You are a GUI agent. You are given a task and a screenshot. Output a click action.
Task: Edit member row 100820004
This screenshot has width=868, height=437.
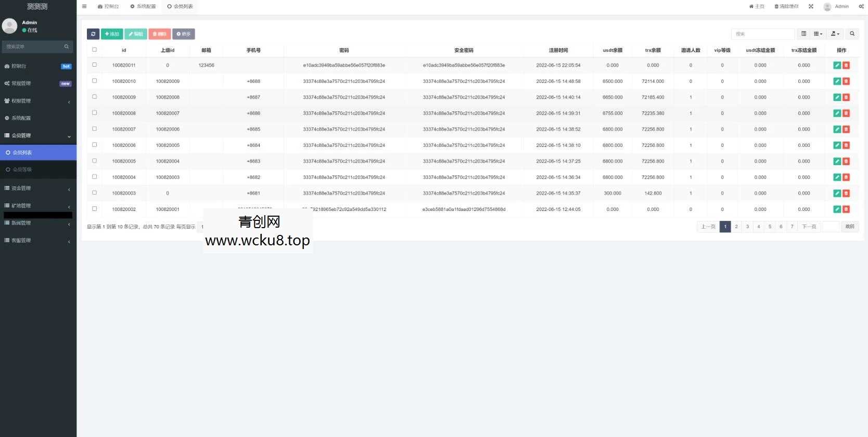pyautogui.click(x=837, y=177)
